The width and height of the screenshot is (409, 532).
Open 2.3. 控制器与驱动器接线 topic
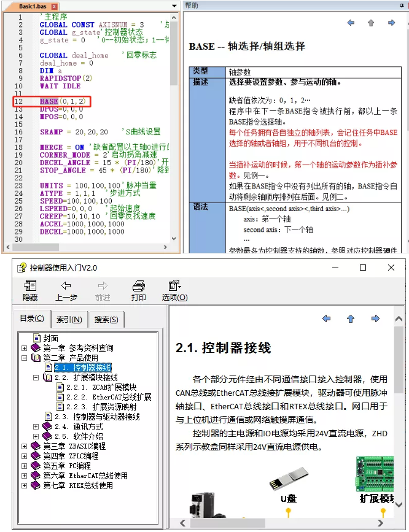point(97,417)
